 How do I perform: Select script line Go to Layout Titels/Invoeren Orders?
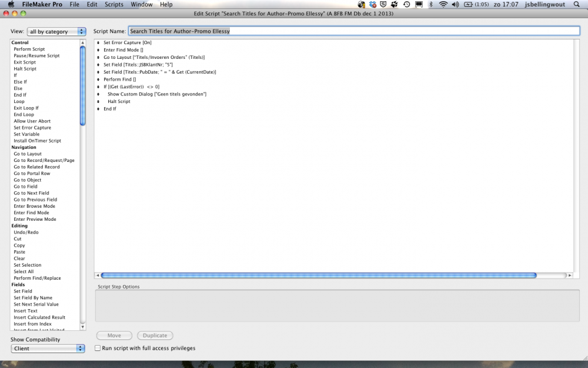pyautogui.click(x=154, y=58)
